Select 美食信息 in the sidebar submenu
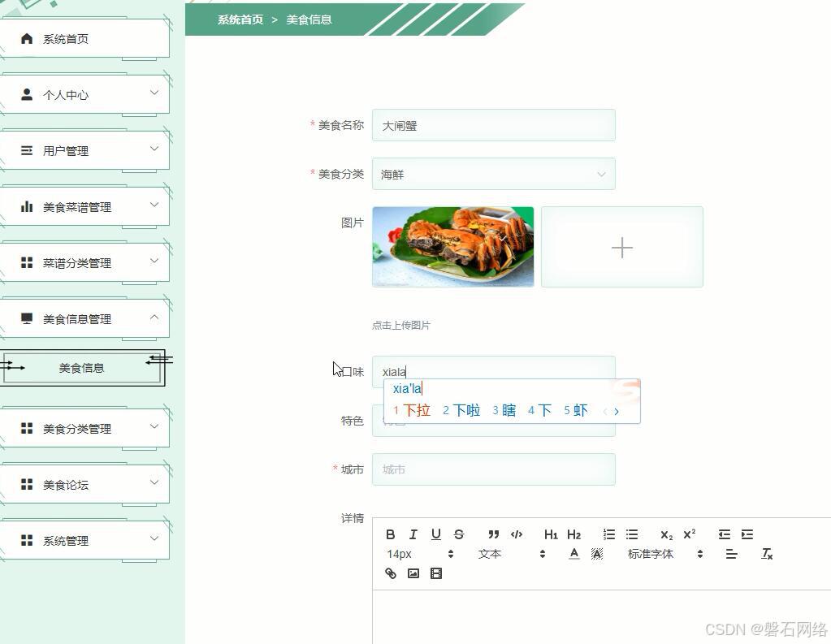831x644 pixels. pos(81,368)
